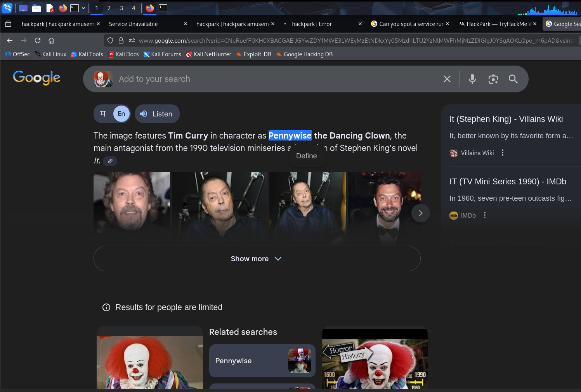Click the magnifying glass search icon
The image size is (581, 392).
513,79
